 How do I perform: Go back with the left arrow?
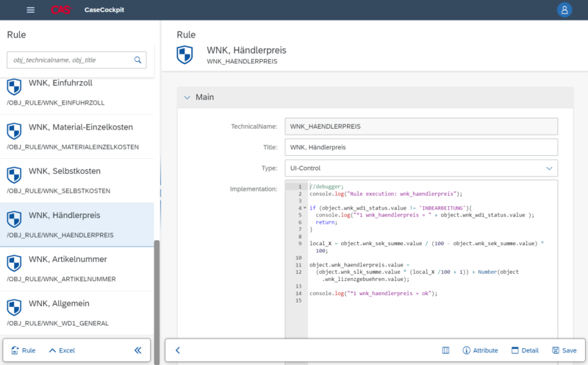tap(178, 350)
